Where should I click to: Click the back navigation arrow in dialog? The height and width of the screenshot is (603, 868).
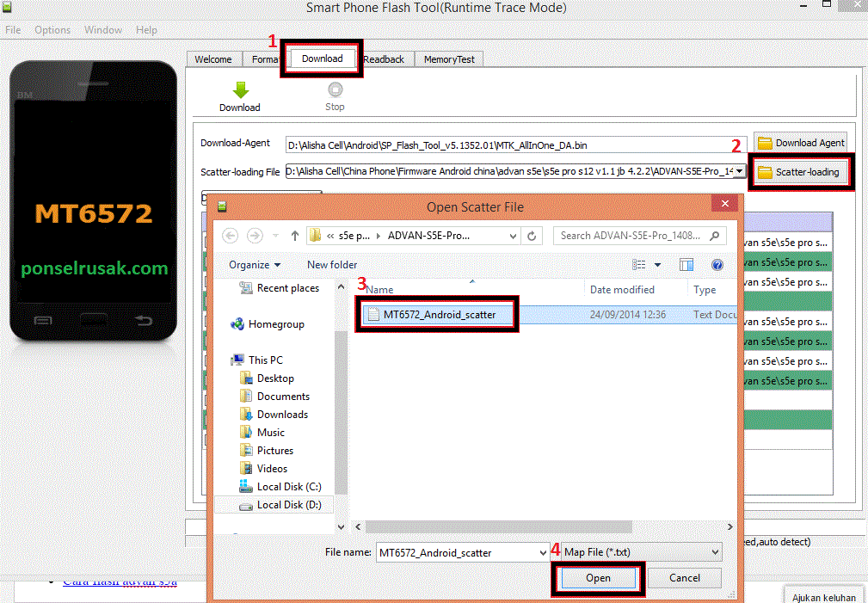coord(231,235)
